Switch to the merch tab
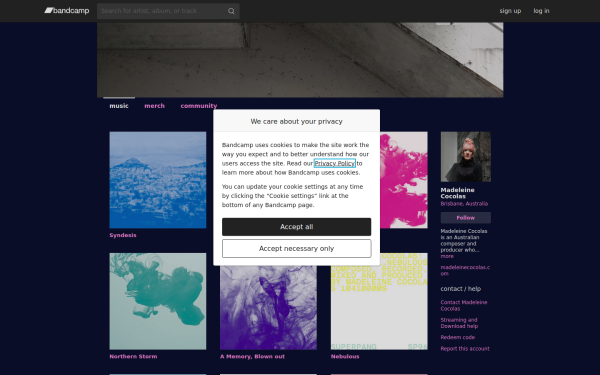The width and height of the screenshot is (600, 375). [154, 106]
